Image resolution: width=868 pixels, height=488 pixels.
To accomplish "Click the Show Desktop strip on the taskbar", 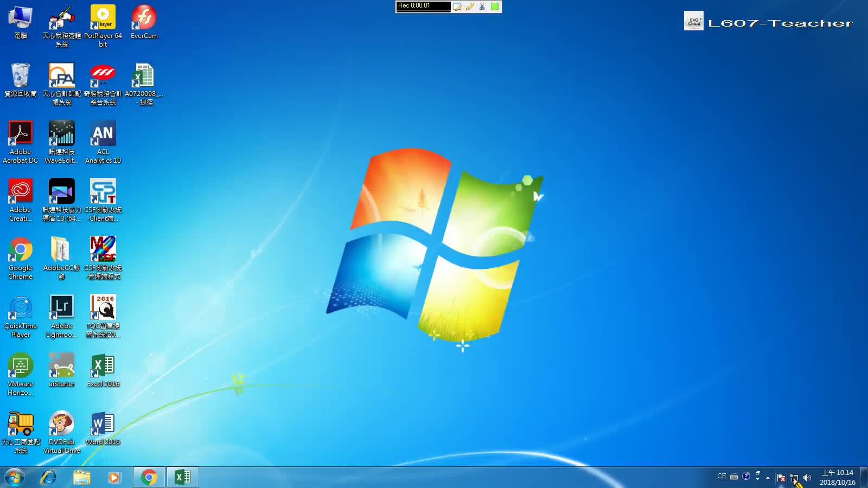I will click(x=864, y=477).
